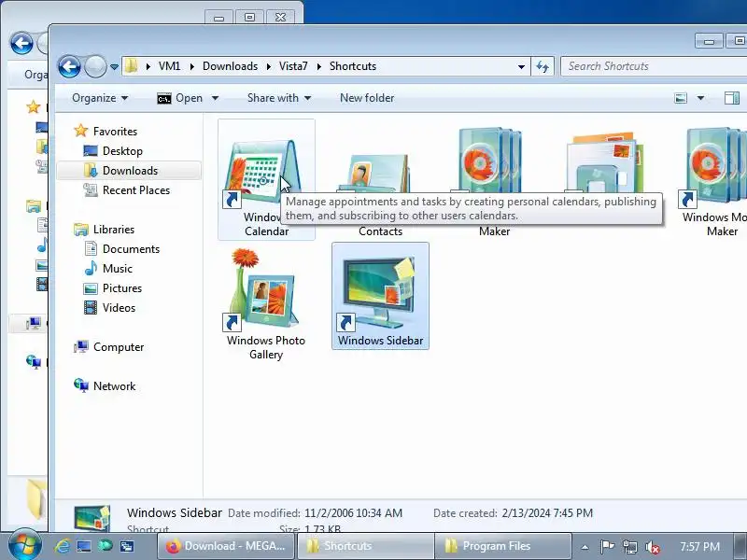
Task: Click the Date modified value in details pane
Action: (353, 513)
